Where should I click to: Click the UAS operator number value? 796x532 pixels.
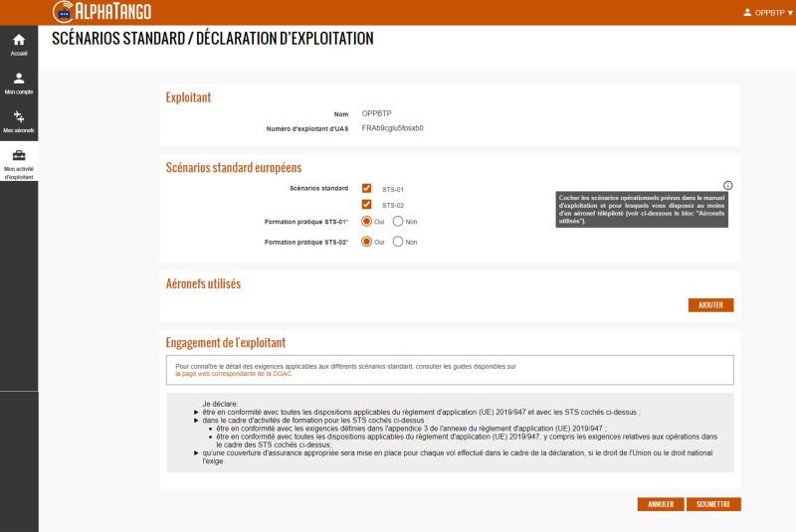(x=393, y=128)
